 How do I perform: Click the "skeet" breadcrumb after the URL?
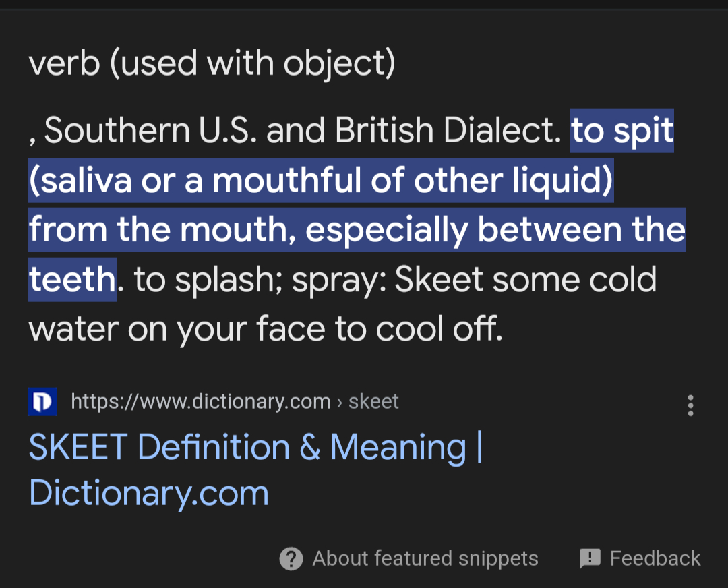click(x=374, y=402)
